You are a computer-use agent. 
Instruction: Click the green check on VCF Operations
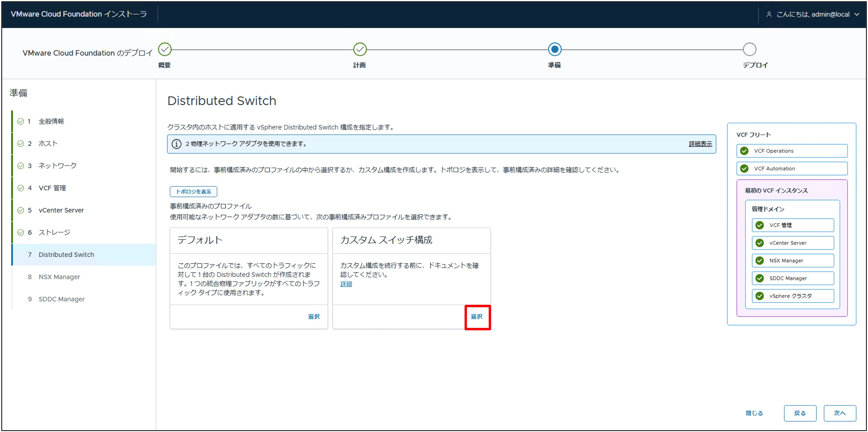pyautogui.click(x=744, y=151)
